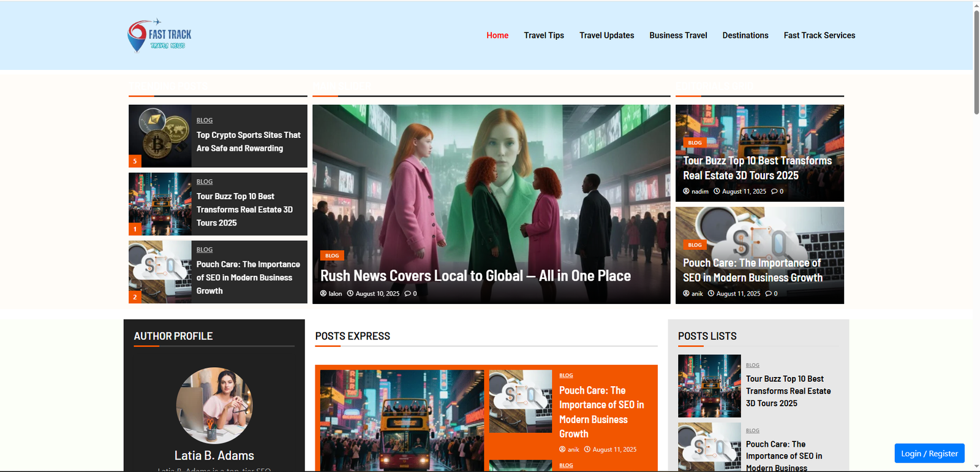
Task: Click the POSTS LISTS heading
Action: (x=707, y=336)
